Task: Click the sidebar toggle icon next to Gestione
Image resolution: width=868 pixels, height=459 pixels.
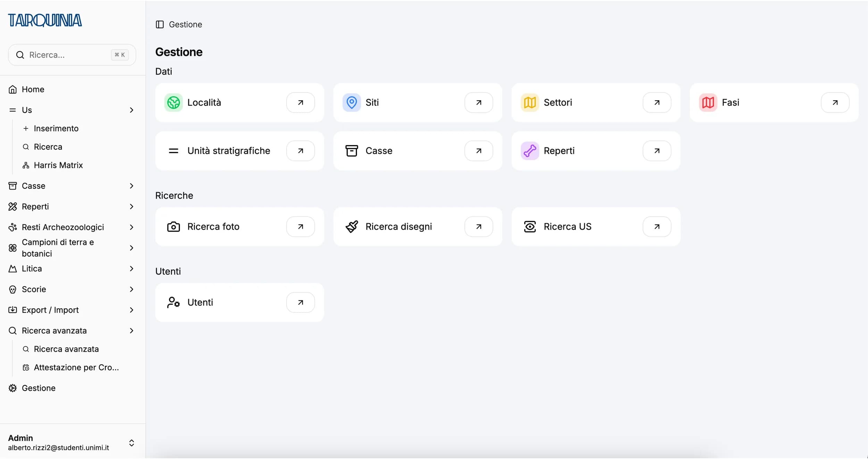Action: (x=160, y=25)
